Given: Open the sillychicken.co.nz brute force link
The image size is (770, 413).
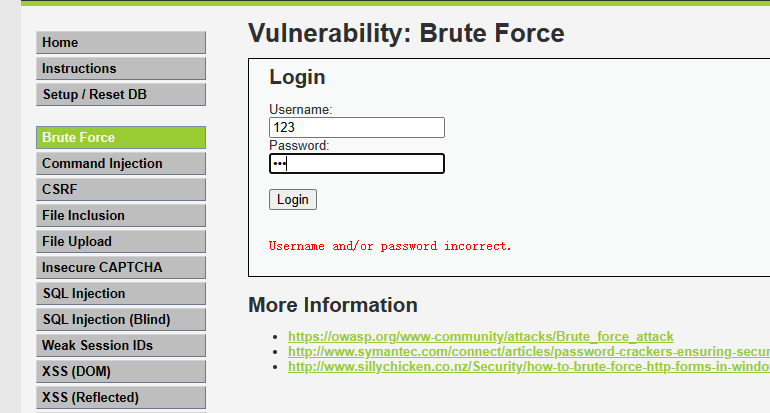Looking at the screenshot, I should [528, 367].
